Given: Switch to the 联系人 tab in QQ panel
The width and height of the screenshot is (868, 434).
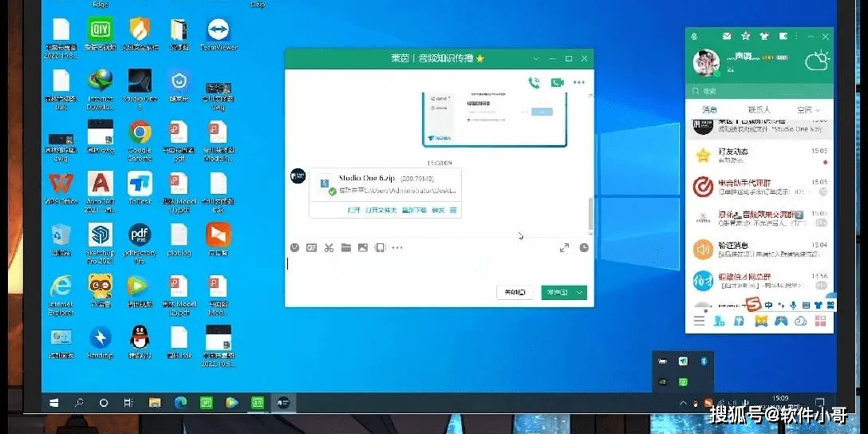Looking at the screenshot, I should (759, 109).
